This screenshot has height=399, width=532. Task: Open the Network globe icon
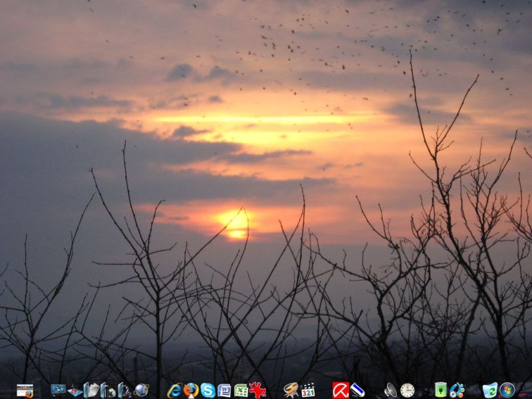(x=141, y=390)
